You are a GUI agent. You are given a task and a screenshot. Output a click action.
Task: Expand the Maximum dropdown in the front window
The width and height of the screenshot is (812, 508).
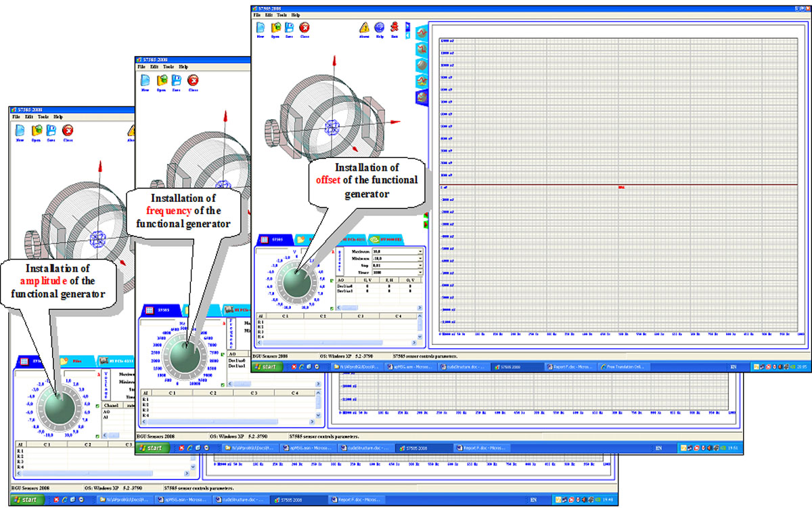pos(420,251)
